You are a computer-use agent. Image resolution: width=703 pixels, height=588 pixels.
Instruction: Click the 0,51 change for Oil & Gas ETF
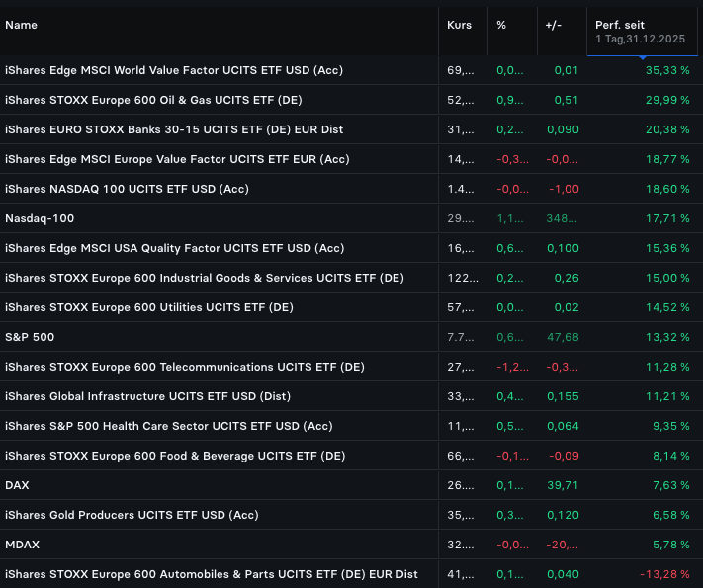(x=567, y=100)
